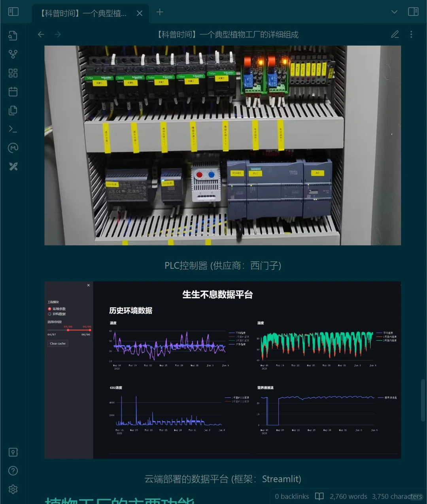Viewport: 427px width, 504px height.
Task: Open the vault switcher icon
Action: pos(13,452)
